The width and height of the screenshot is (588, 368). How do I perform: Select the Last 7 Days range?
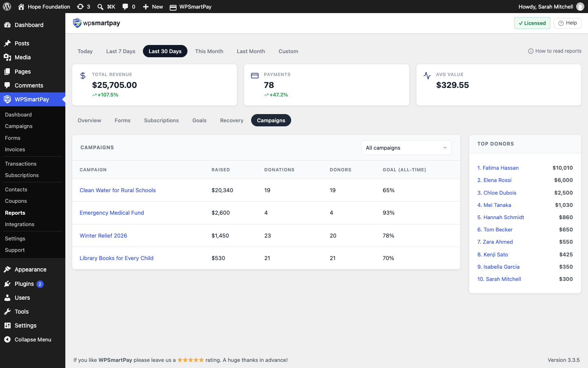tap(120, 51)
